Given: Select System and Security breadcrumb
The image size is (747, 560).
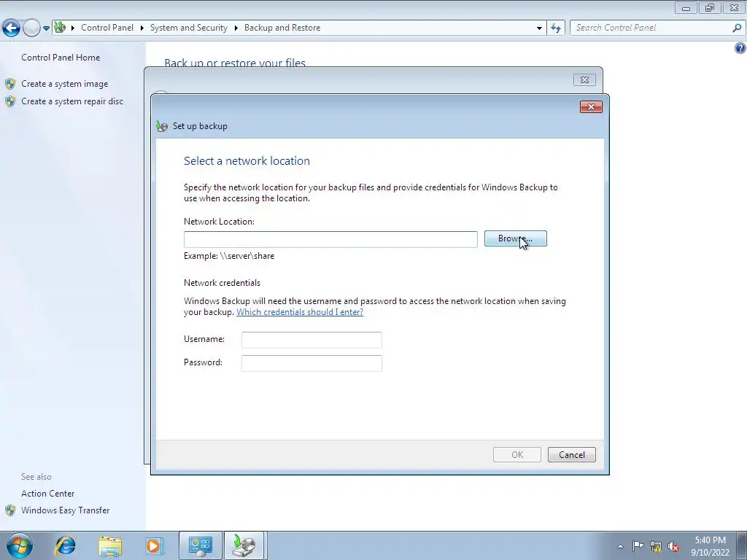Looking at the screenshot, I should pos(189,28).
